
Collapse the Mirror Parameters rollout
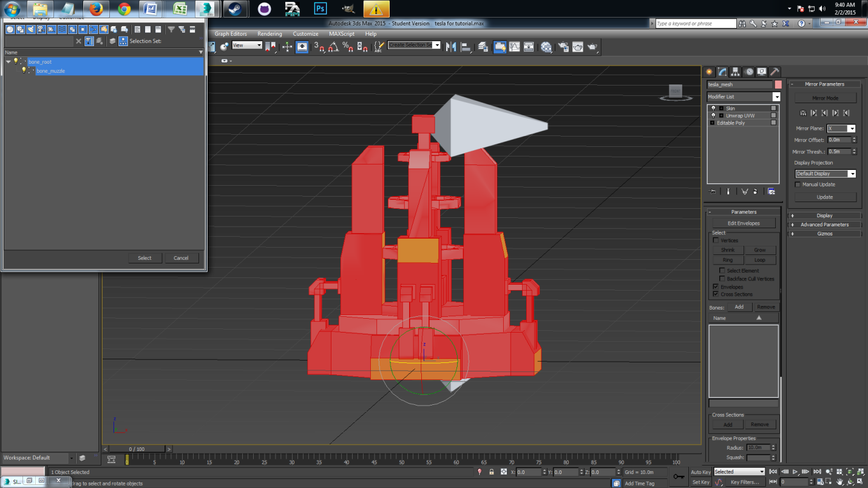(x=824, y=84)
